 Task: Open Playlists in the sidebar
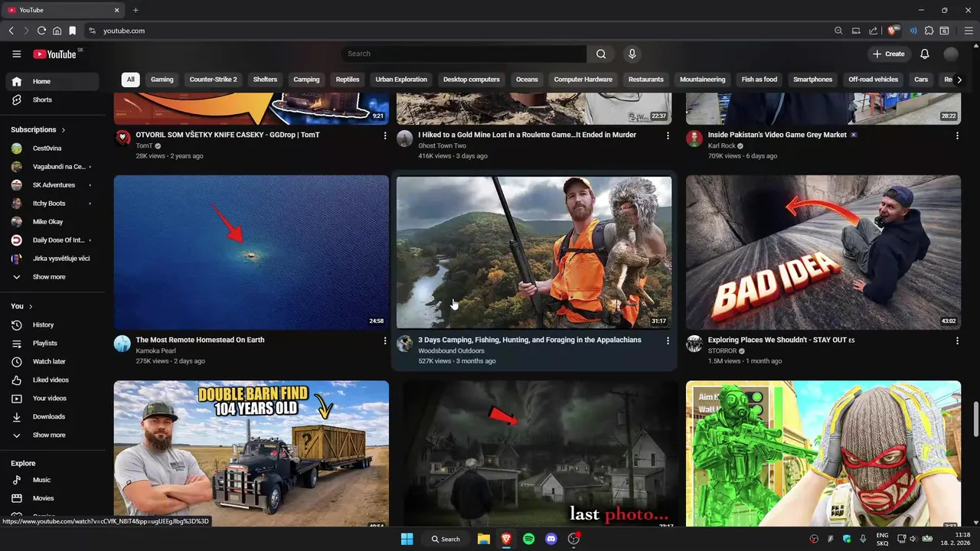pyautogui.click(x=52, y=343)
